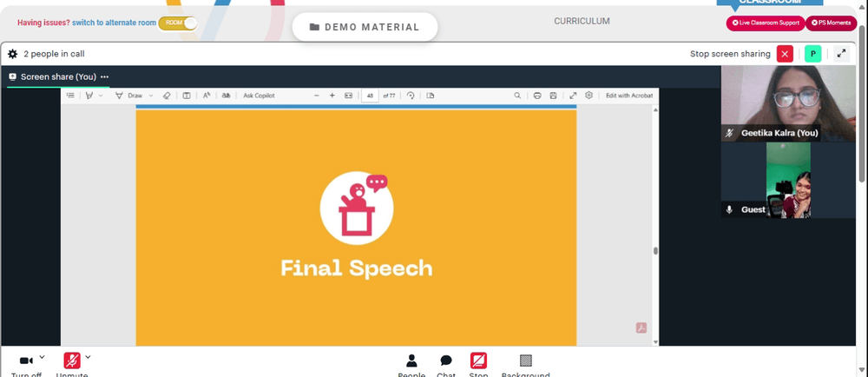Viewport: 868px width, 377px height.
Task: Click Edit with Acrobat
Action: coord(629,96)
